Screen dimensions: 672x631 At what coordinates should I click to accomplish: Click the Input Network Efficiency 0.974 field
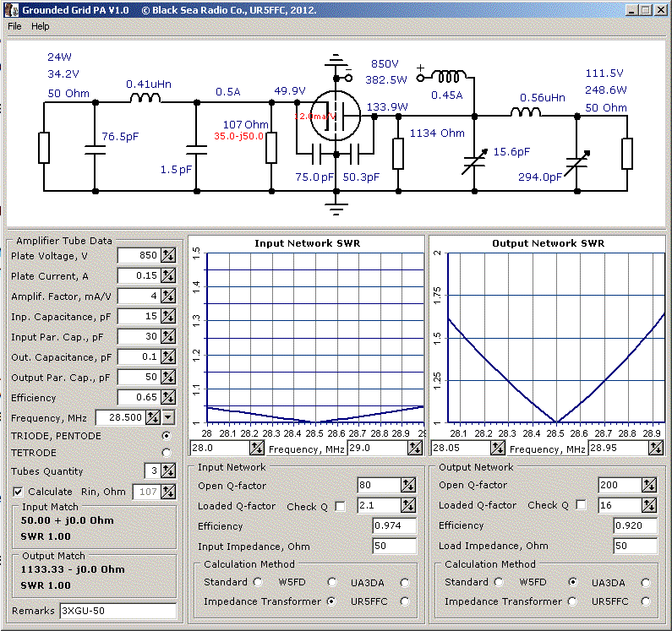tap(394, 525)
